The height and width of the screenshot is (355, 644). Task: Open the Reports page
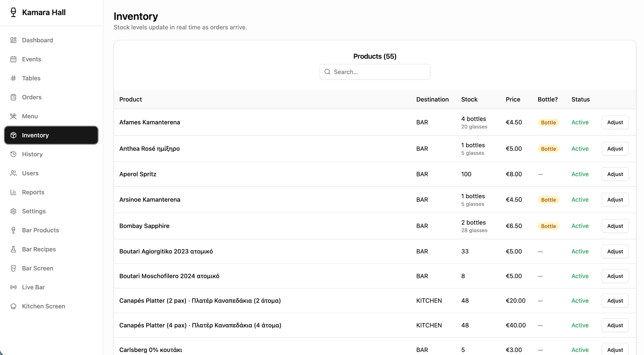coord(51,192)
